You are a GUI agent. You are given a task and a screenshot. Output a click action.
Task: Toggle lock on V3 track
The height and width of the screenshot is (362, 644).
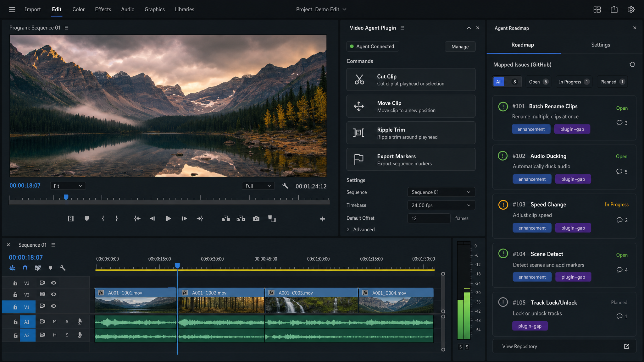pyautogui.click(x=15, y=283)
